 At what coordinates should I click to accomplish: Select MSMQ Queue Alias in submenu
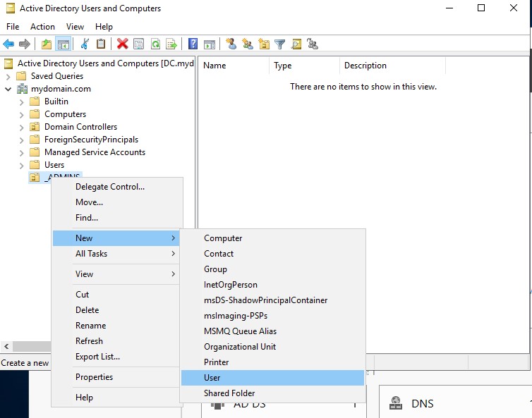[273, 331]
